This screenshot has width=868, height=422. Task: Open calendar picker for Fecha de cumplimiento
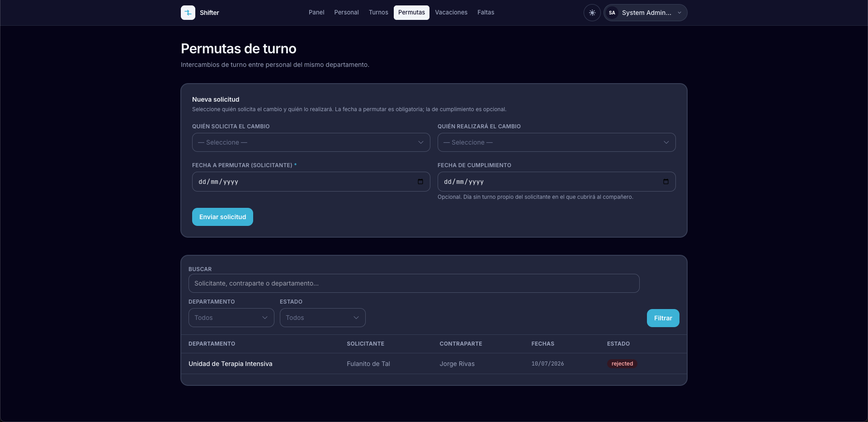pyautogui.click(x=666, y=182)
